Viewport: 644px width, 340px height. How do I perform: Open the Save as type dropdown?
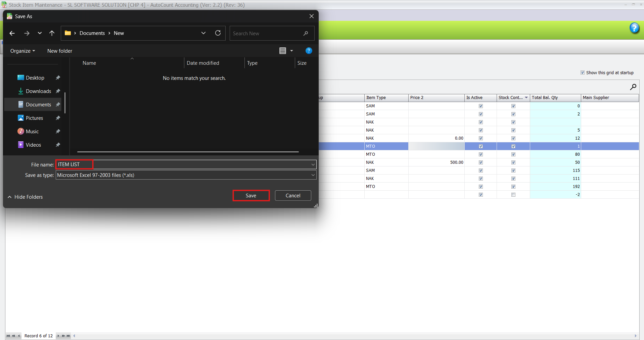tap(313, 175)
